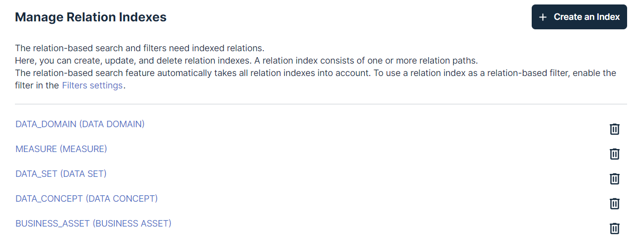Delete the DATA_DOMAIN relation index

615,129
